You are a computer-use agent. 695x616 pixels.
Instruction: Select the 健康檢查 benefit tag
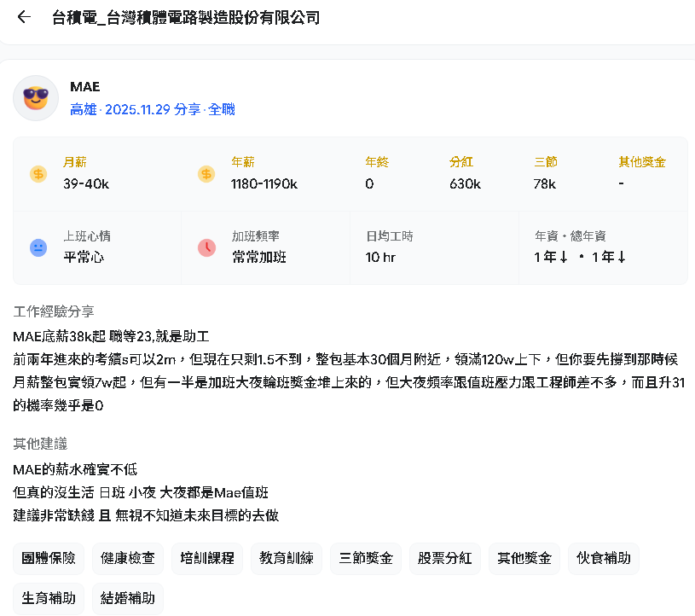pyautogui.click(x=128, y=558)
